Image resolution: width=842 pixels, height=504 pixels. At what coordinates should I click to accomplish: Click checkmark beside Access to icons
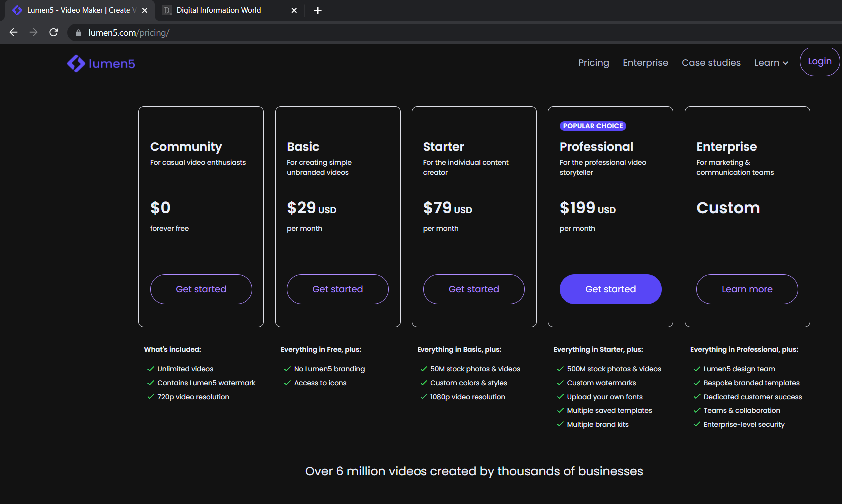[x=287, y=383]
